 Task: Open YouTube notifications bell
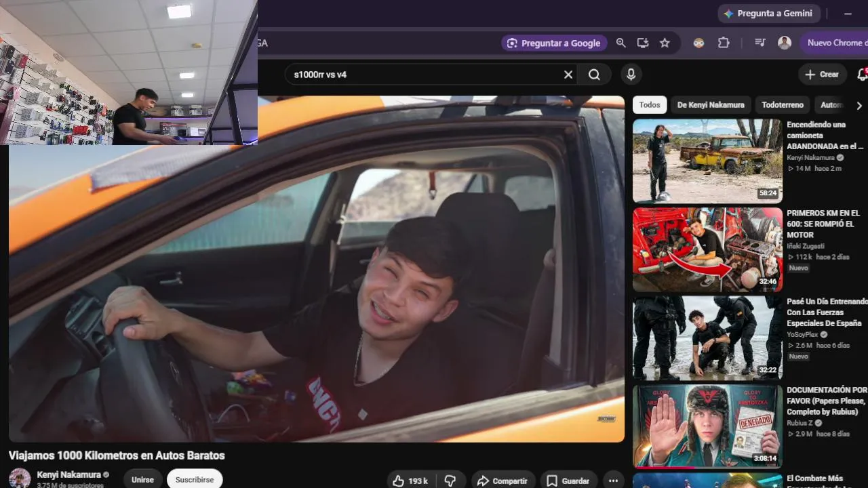pos(862,75)
